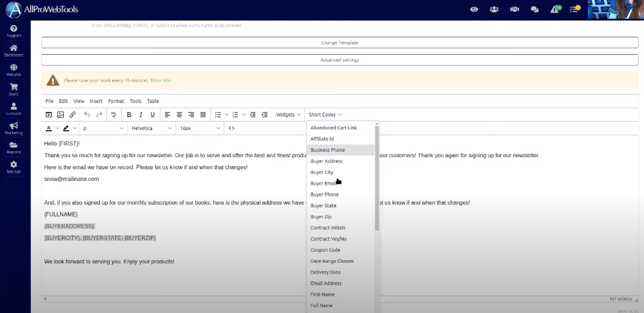644x313 pixels.
Task: Click the Short Codes list scrollbar
Action: coord(377,178)
